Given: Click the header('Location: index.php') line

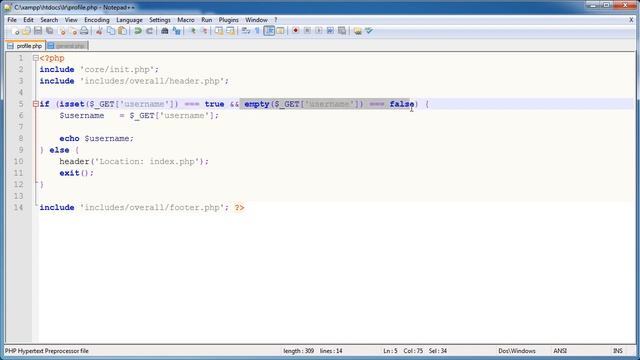Looking at the screenshot, I should 134,161.
